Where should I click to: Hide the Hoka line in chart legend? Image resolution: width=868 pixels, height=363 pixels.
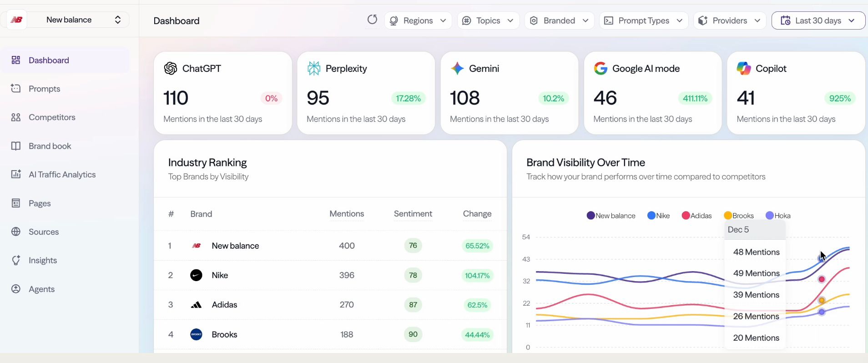pos(778,216)
